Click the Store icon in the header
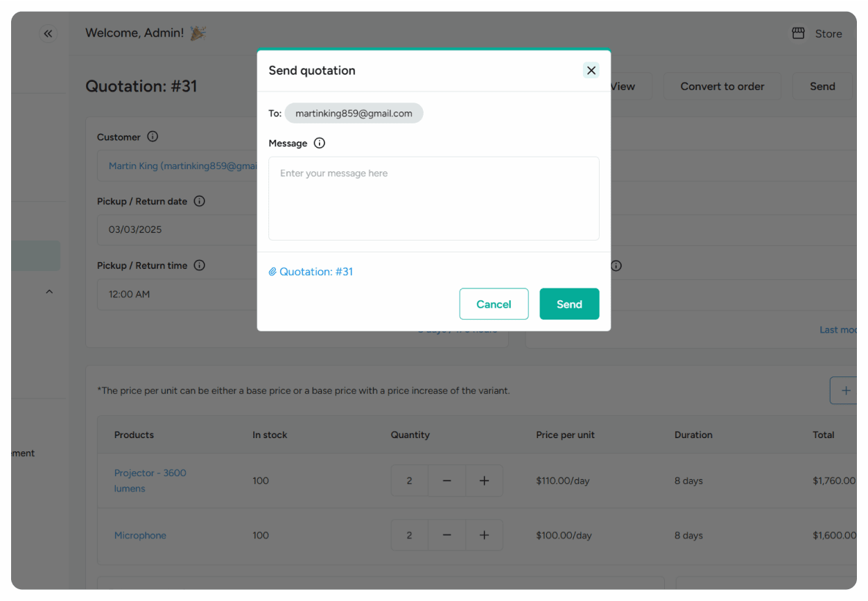868x601 pixels. [797, 33]
